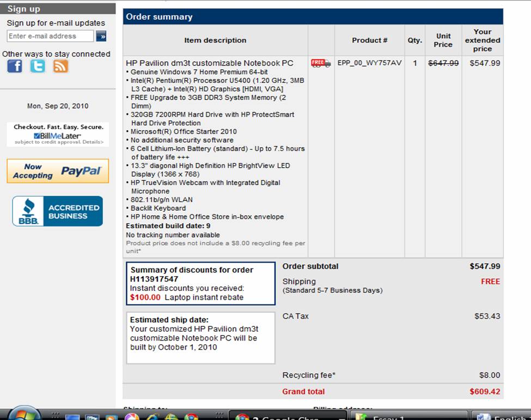The height and width of the screenshot is (420, 531).
Task: Click the 'Product #' column header
Action: (x=369, y=40)
